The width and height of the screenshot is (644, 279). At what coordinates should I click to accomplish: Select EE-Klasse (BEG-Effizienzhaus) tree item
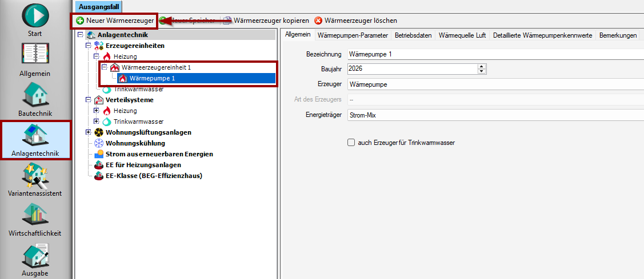point(154,176)
